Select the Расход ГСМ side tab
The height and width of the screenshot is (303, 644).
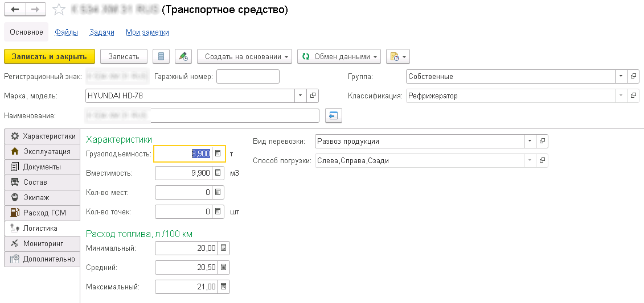[x=42, y=213]
